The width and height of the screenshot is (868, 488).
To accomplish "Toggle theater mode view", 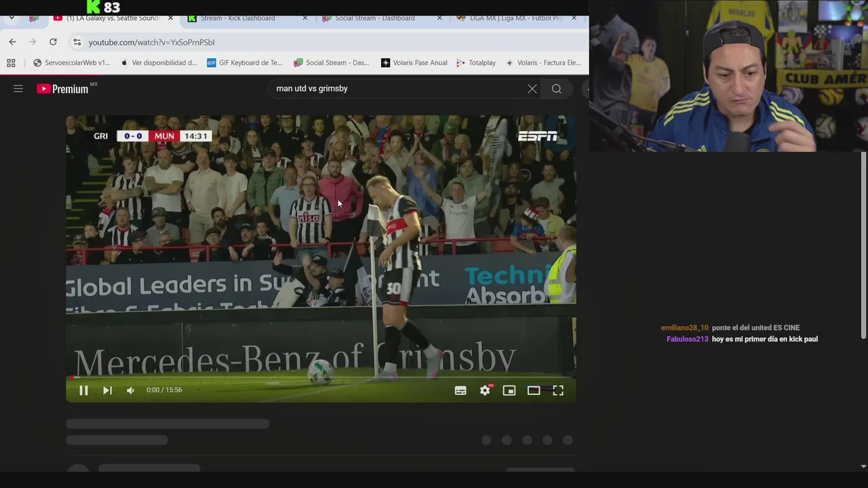I will pos(534,390).
